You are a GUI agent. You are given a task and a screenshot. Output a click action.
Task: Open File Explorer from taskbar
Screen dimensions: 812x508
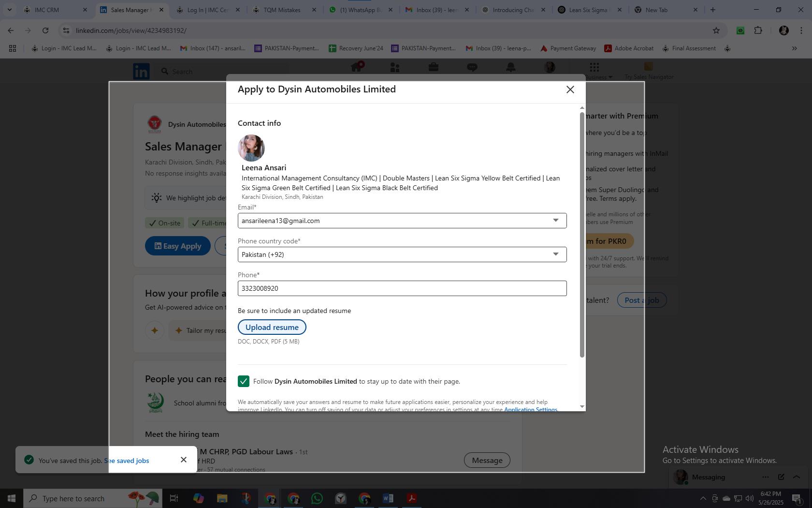click(222, 498)
